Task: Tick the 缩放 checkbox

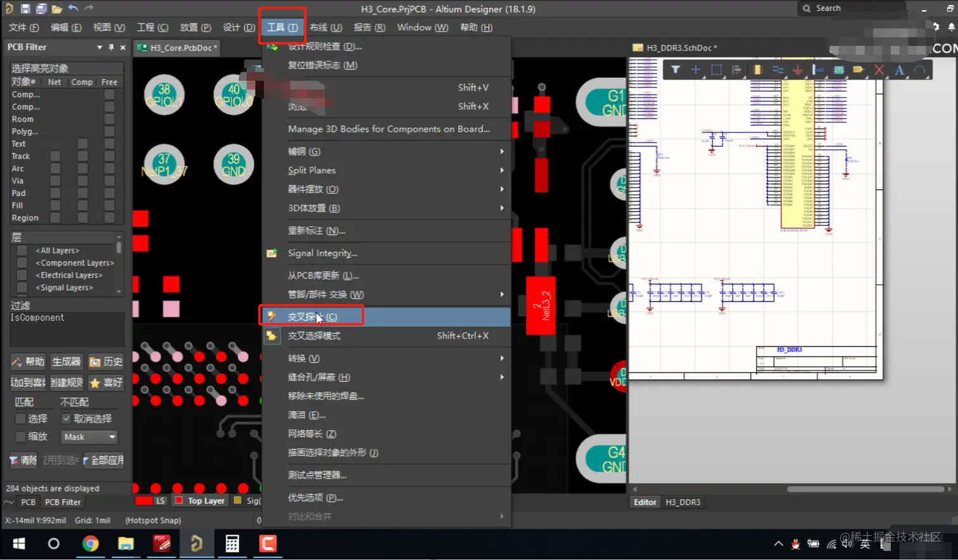Action: [x=20, y=436]
